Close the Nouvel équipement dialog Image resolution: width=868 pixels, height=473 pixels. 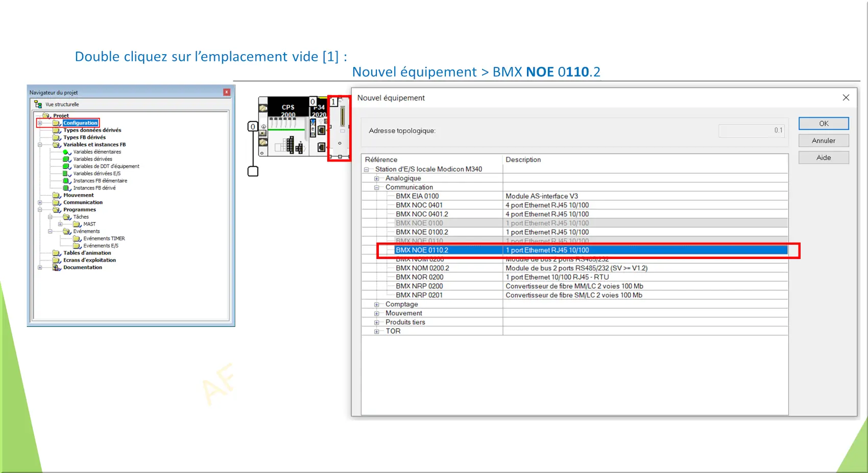pyautogui.click(x=846, y=98)
